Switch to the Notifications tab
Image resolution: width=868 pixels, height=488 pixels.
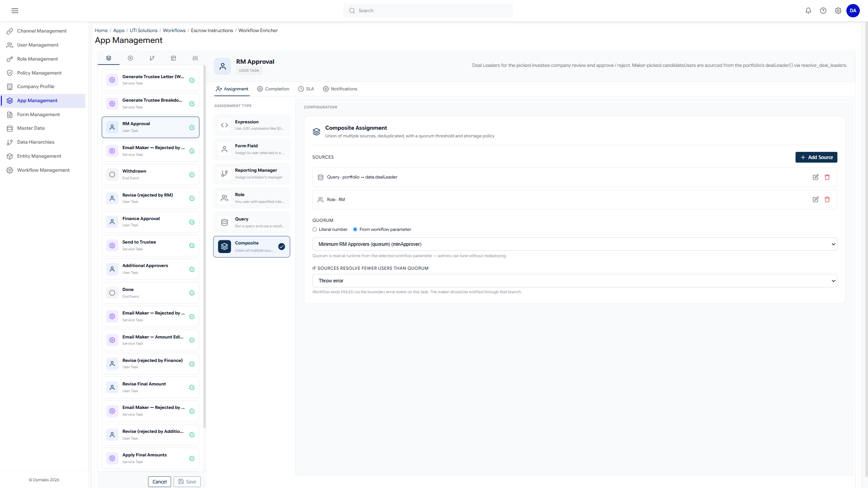coord(340,89)
